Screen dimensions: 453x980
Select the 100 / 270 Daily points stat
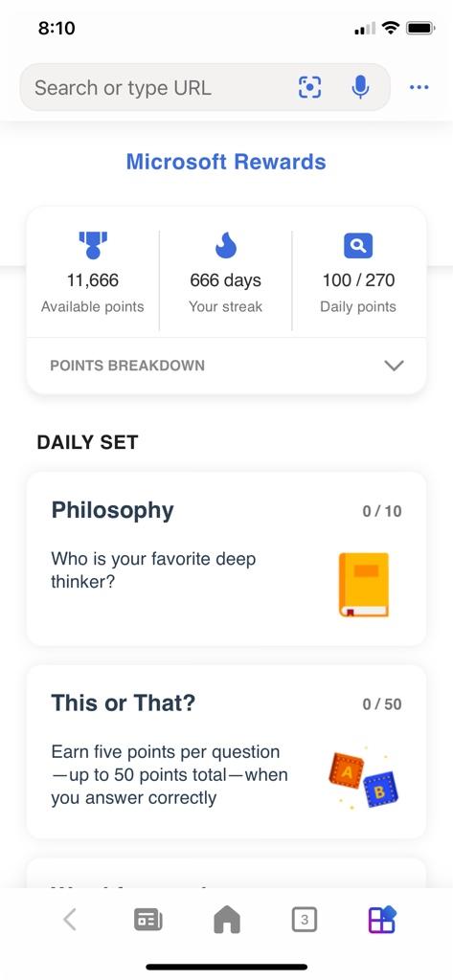click(x=358, y=280)
